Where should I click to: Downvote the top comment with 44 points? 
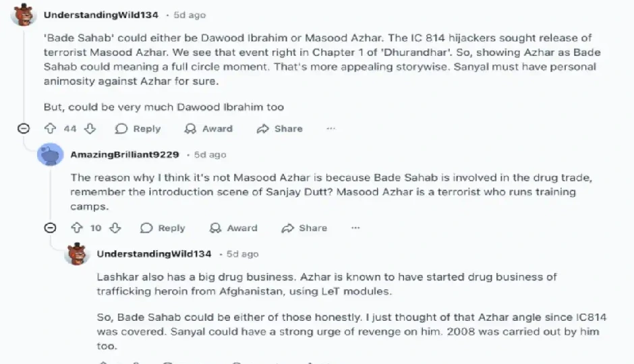[x=90, y=129]
